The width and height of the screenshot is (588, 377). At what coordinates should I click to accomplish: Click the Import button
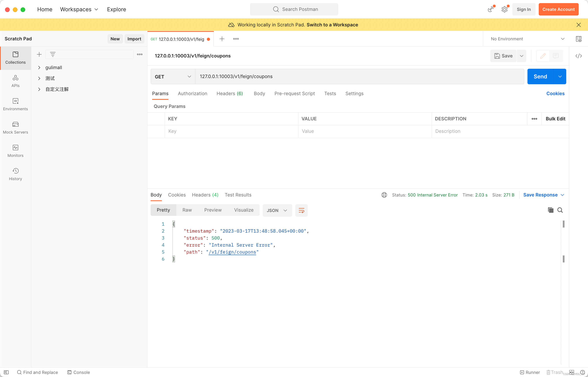pos(134,39)
